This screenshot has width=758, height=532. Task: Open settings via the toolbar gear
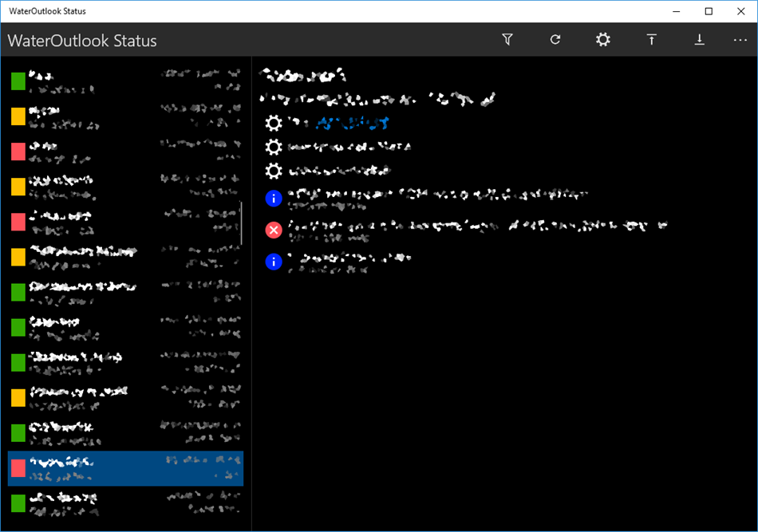coord(603,40)
